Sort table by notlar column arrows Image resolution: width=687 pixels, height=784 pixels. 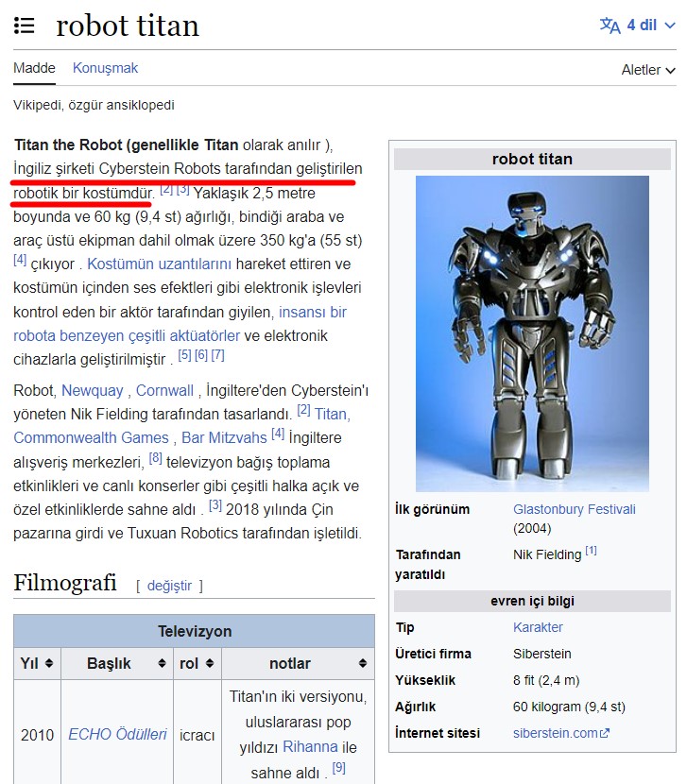pyautogui.click(x=363, y=663)
